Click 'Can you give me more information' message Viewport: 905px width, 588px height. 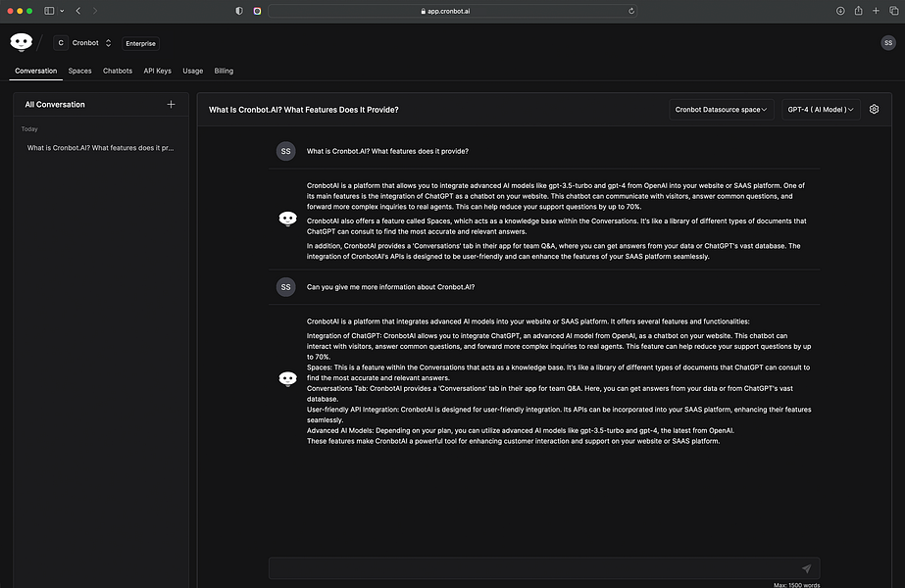(391, 287)
